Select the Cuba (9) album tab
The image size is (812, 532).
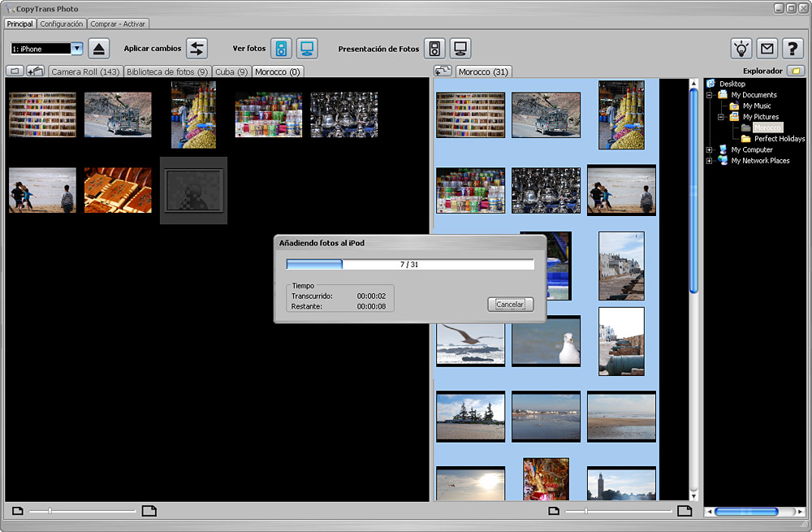tap(231, 71)
